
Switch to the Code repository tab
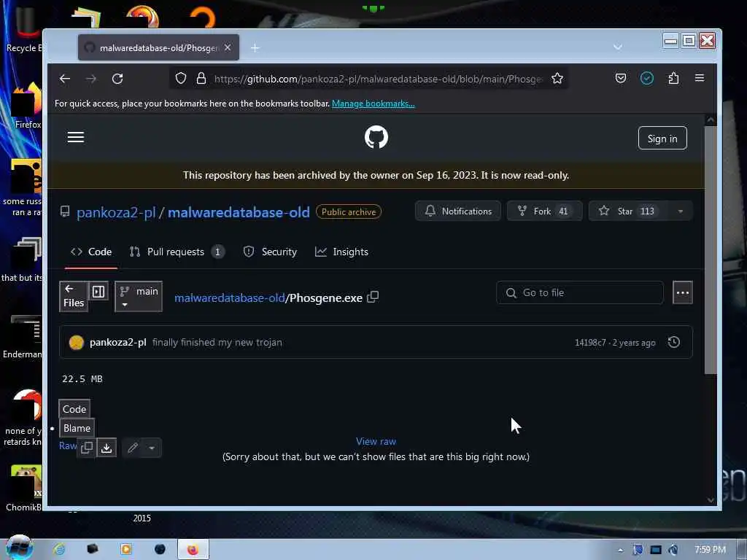click(91, 252)
